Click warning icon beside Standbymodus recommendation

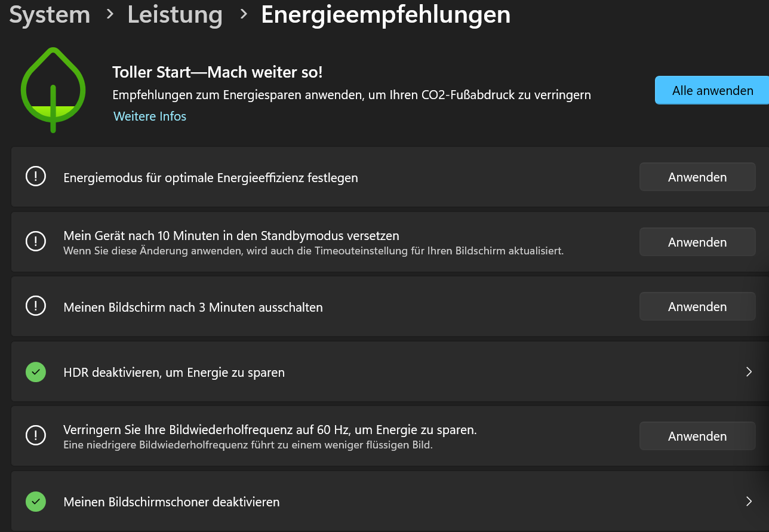36,241
